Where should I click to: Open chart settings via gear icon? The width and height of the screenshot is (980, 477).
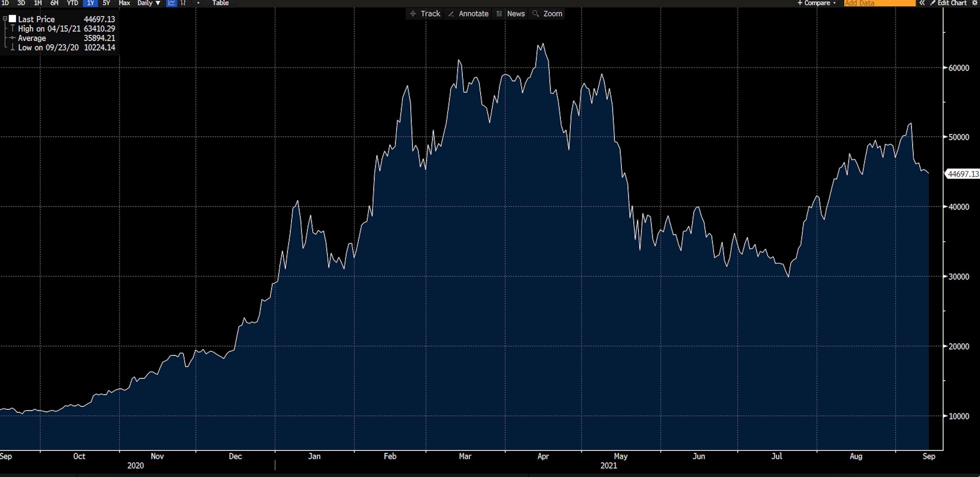[x=976, y=3]
